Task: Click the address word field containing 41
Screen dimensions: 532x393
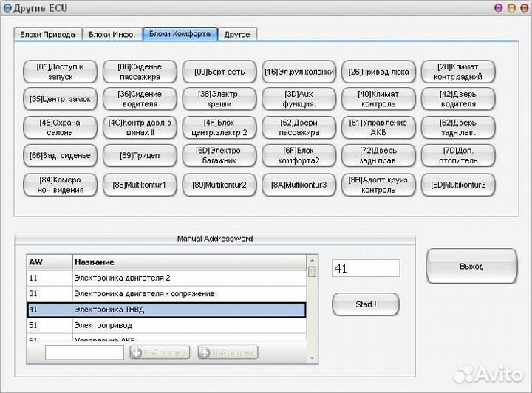Action: [365, 268]
